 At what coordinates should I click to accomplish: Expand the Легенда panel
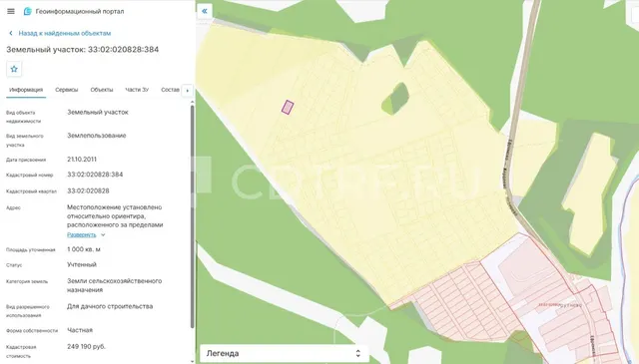284,353
